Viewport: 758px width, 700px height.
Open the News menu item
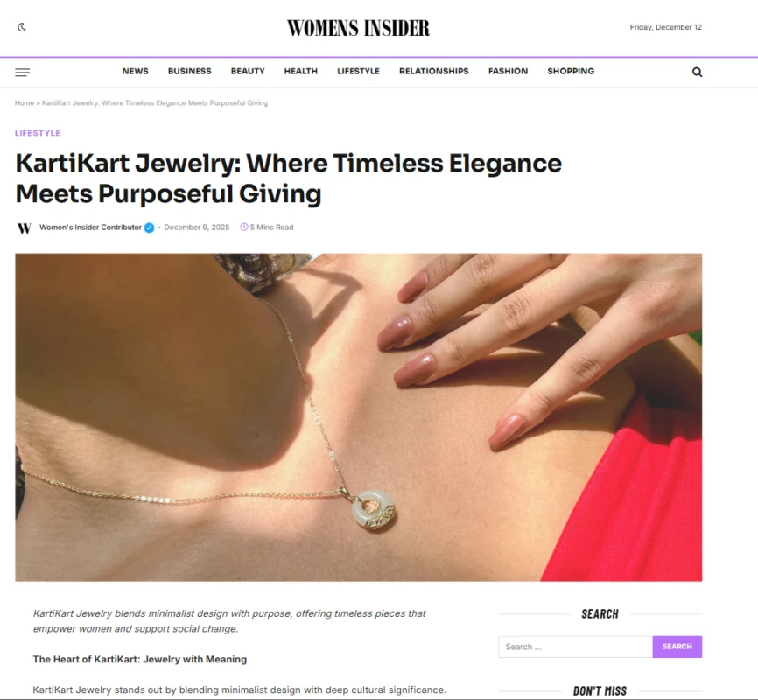pos(136,71)
